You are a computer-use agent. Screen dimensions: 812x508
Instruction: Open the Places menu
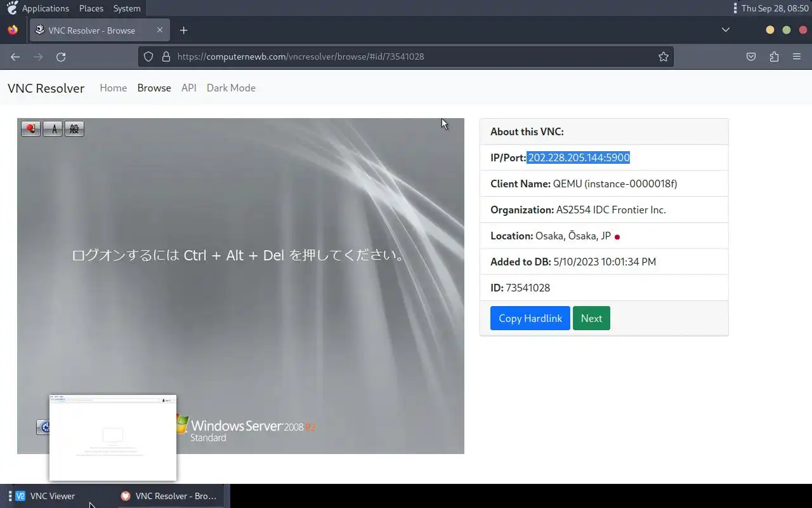pyautogui.click(x=91, y=8)
